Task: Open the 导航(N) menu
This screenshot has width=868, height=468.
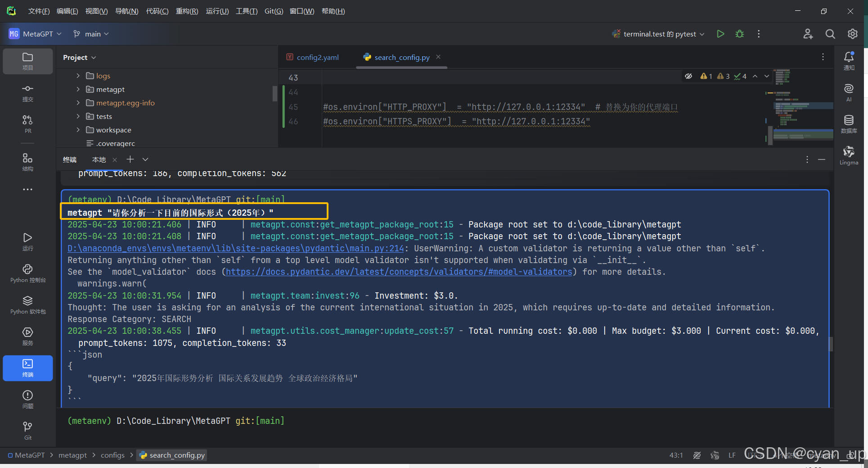Action: 126,11
